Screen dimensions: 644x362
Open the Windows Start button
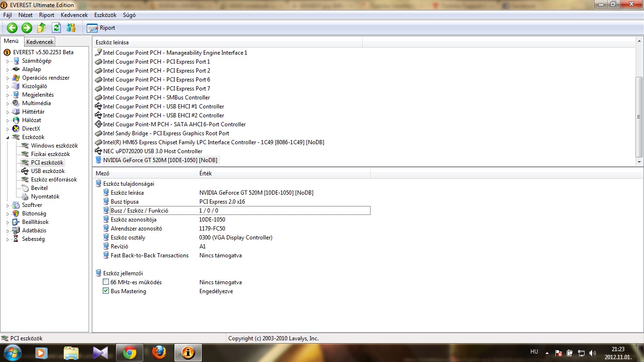(x=12, y=352)
